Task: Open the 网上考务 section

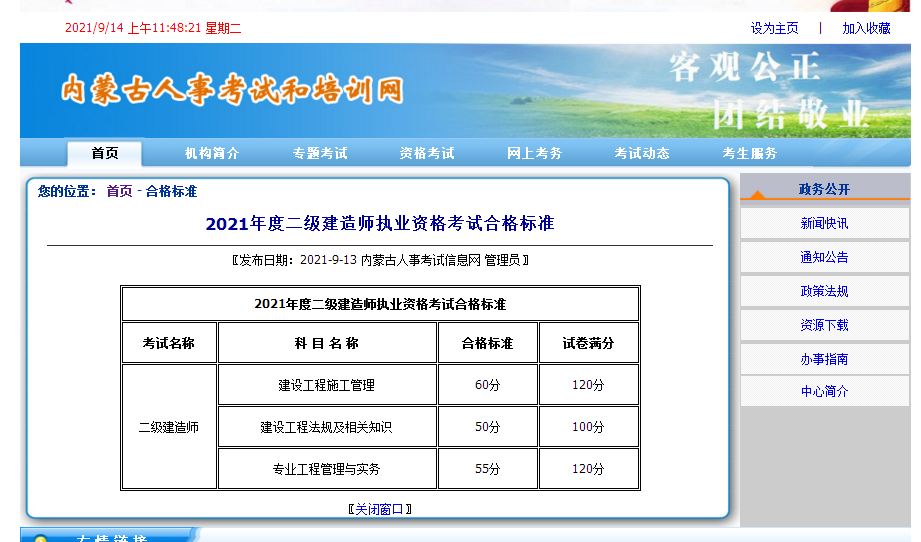Action: point(535,153)
